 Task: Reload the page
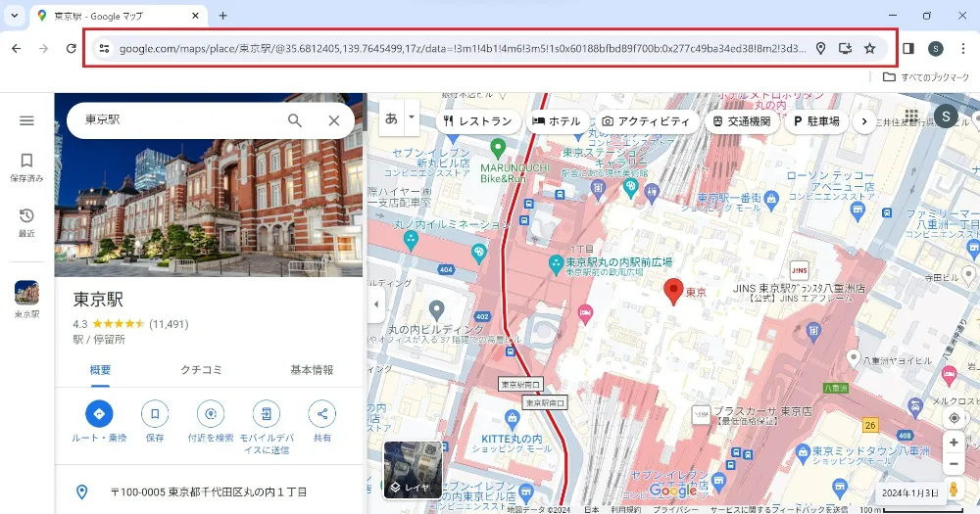tap(72, 48)
